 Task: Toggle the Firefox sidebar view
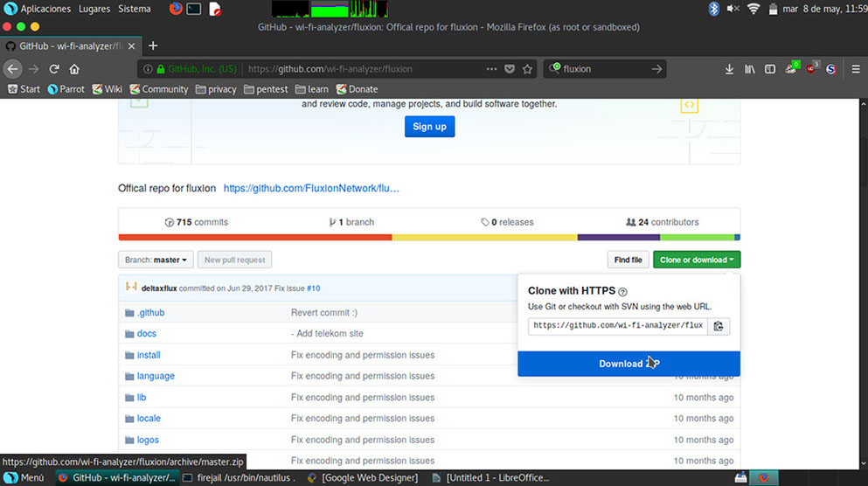point(770,69)
